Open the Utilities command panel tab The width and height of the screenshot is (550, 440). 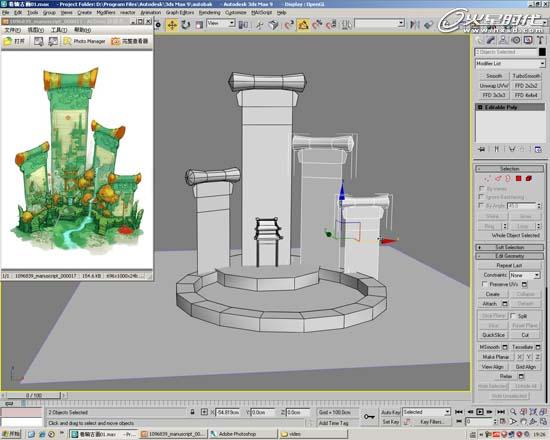541,40
